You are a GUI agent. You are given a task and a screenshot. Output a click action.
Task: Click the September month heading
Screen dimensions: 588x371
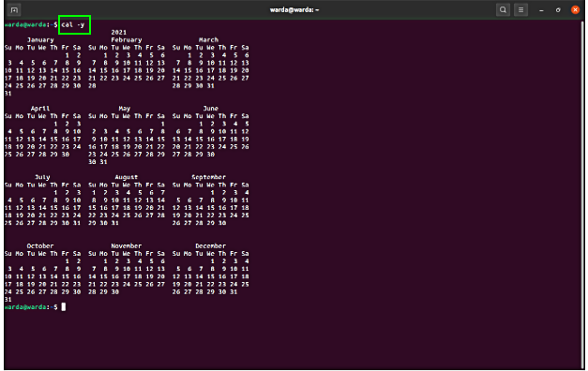click(208, 177)
